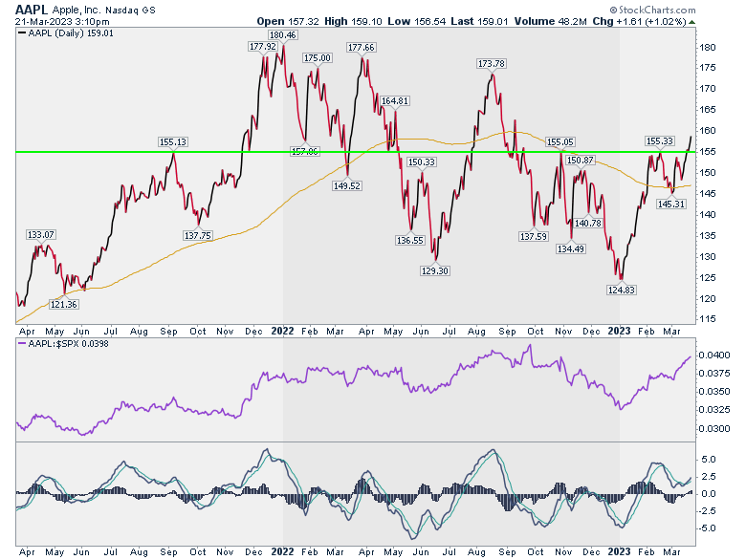Click the 115 value on the price scale
The width and height of the screenshot is (746, 560).
tap(708, 319)
